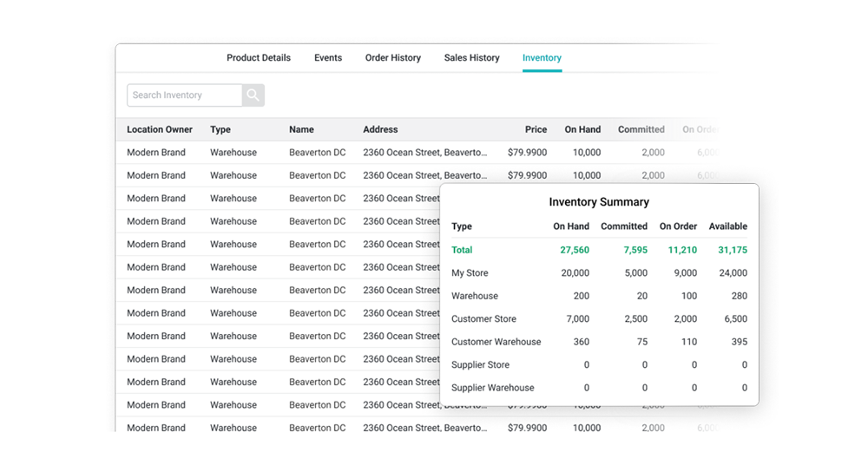The width and height of the screenshot is (868, 465).
Task: Sort by Location Owner column header
Action: [x=160, y=129]
